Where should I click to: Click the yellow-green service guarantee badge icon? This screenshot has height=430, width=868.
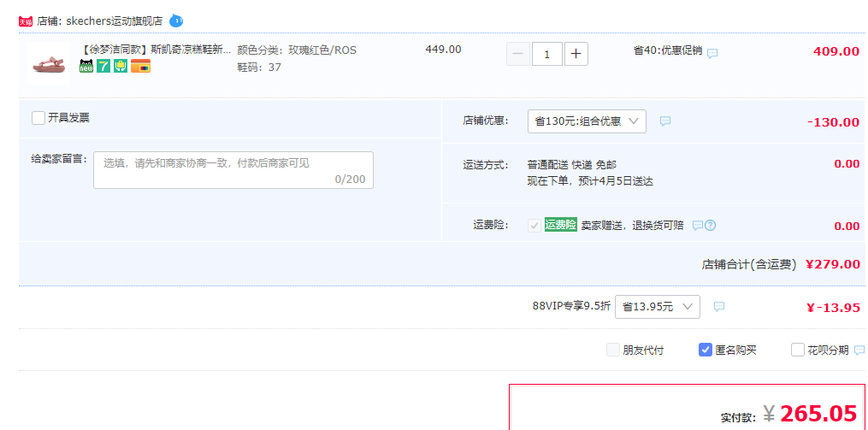pyautogui.click(x=121, y=66)
